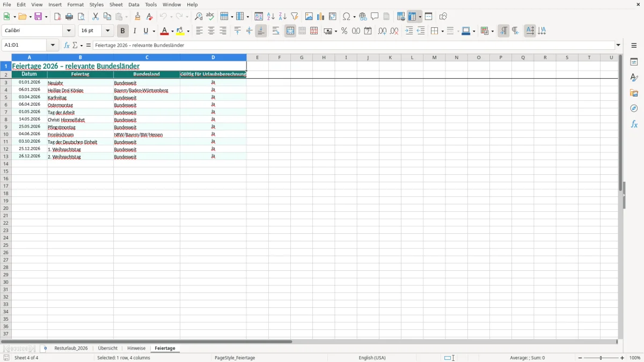Format cells as date
Screen dimensions: 644x362
click(368, 31)
